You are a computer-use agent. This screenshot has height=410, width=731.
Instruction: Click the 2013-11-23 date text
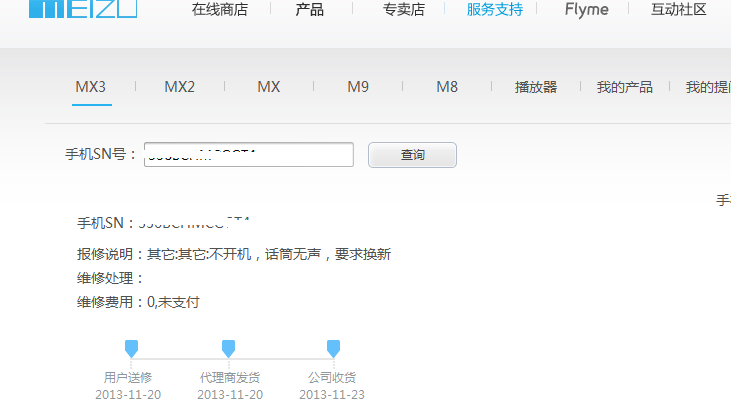(x=332, y=395)
